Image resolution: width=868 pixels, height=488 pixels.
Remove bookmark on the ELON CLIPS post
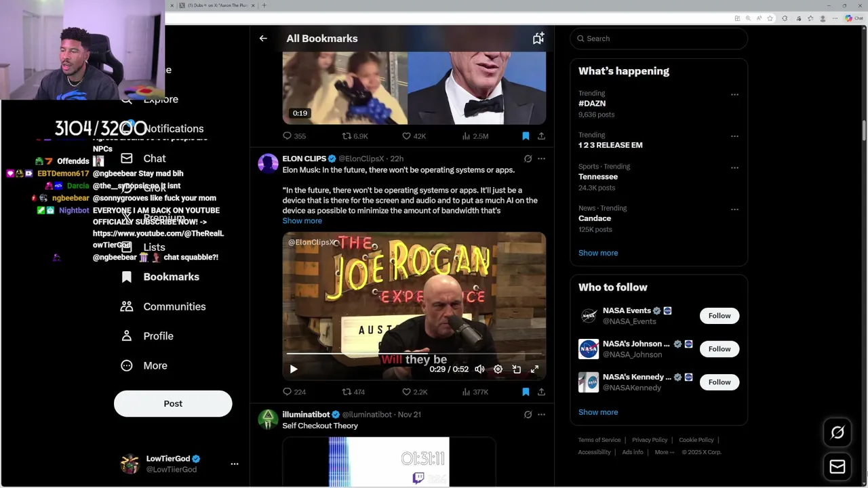point(526,392)
